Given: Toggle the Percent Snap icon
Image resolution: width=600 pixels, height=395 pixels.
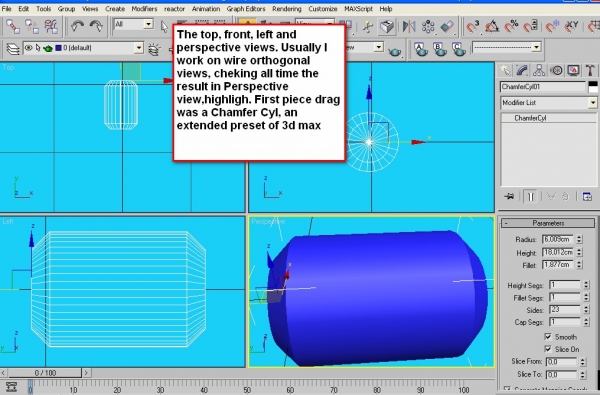Looking at the screenshot, I should click(x=511, y=27).
